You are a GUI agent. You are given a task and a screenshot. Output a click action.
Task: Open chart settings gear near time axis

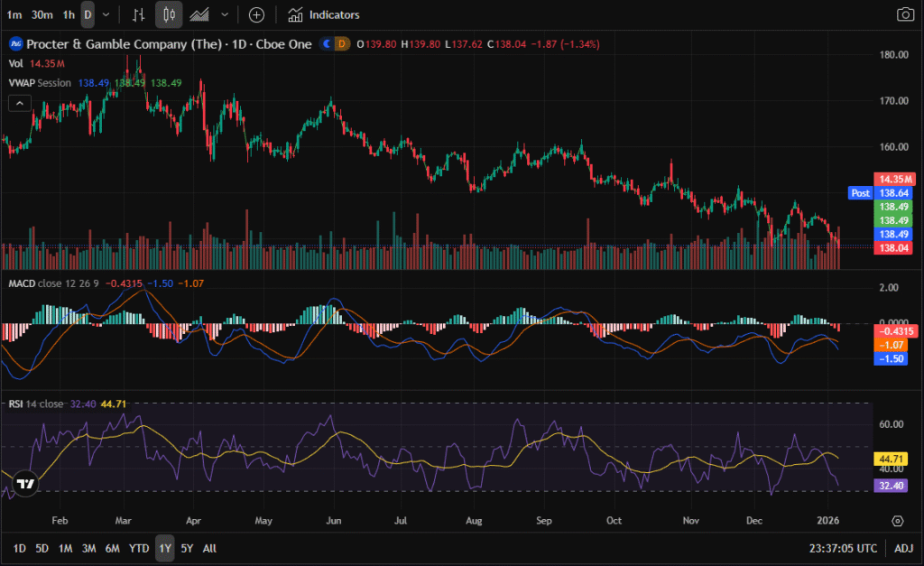click(x=897, y=521)
